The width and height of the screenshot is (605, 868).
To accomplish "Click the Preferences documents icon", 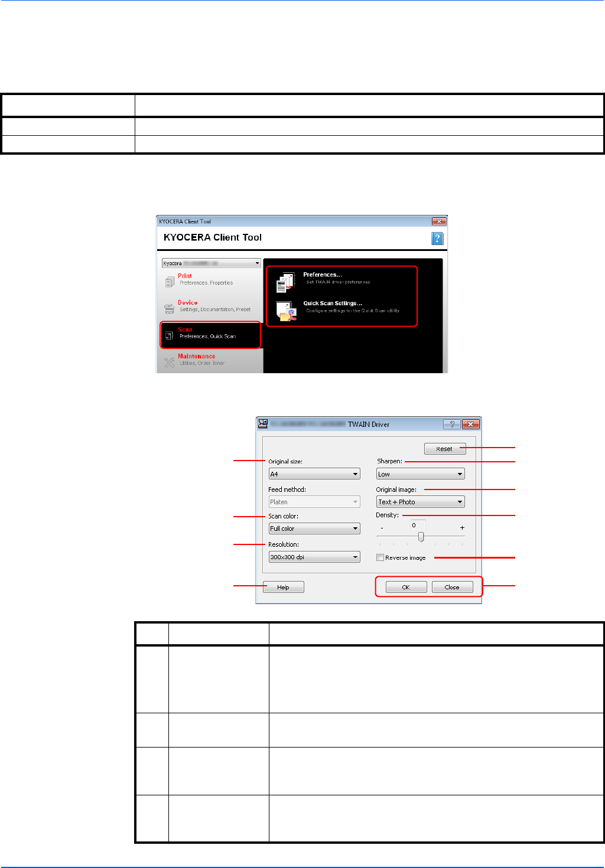I will tap(285, 282).
